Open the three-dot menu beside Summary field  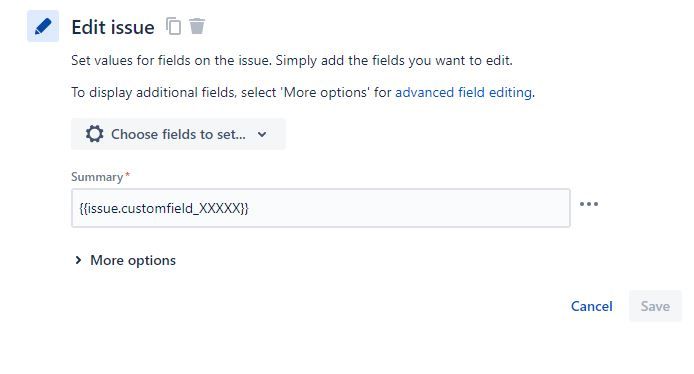589,204
